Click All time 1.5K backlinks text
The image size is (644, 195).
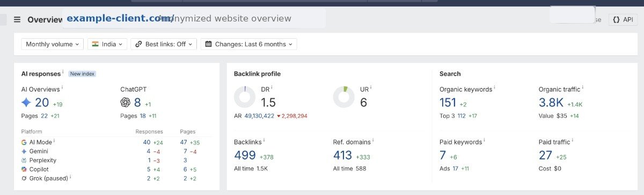pyautogui.click(x=251, y=169)
